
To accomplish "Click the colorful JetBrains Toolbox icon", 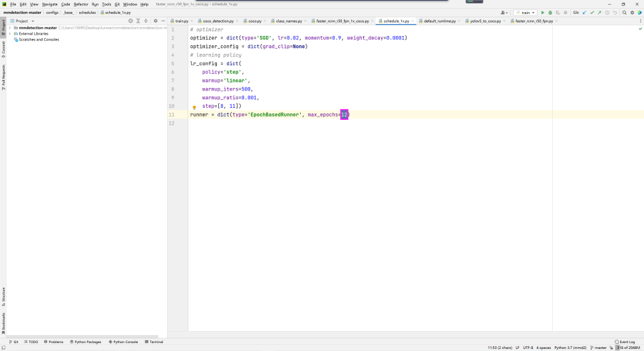I will tap(639, 13).
